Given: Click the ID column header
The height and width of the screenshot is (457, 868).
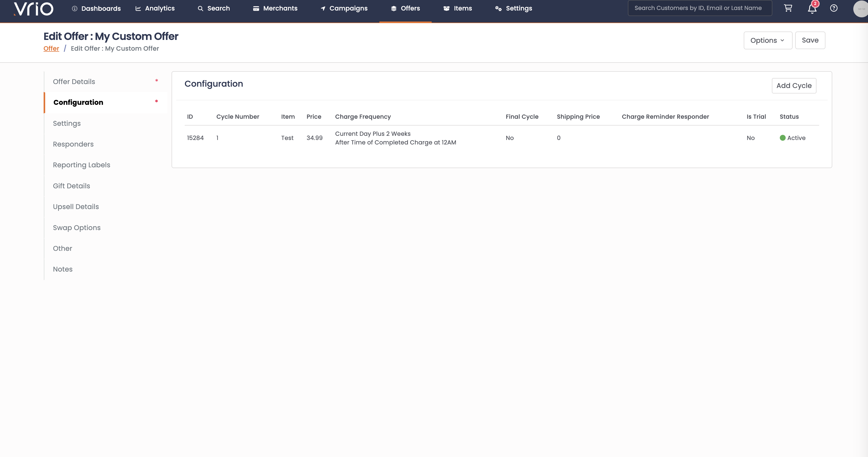Looking at the screenshot, I should 190,117.
